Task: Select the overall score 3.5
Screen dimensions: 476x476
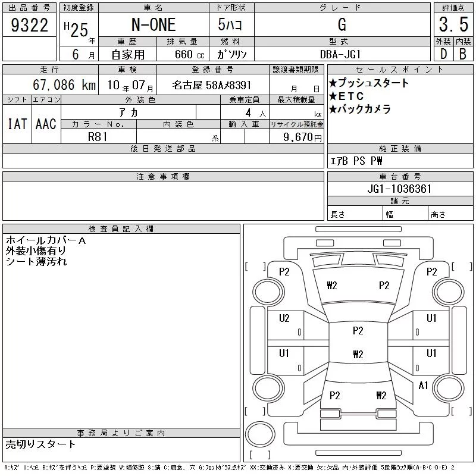Action: coord(453,24)
